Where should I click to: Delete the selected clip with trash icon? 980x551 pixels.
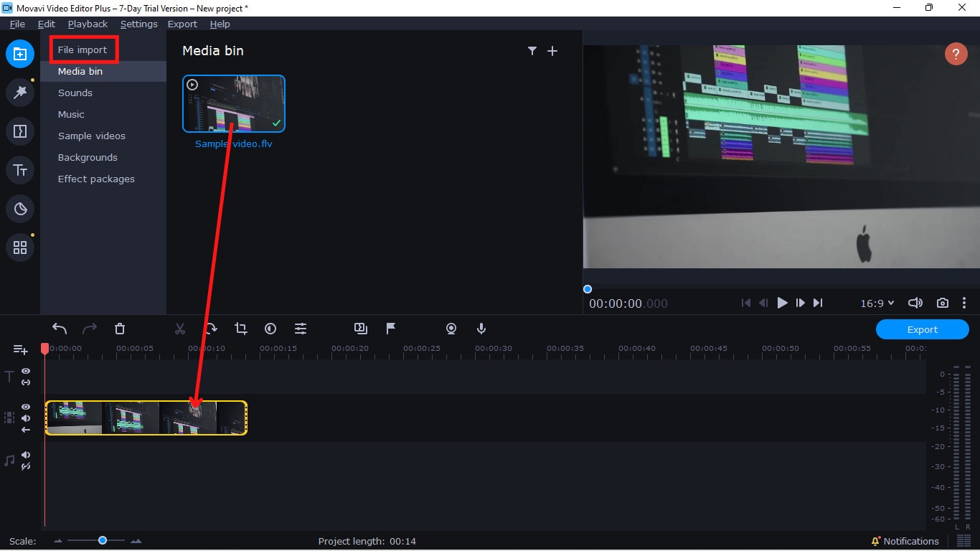(120, 329)
